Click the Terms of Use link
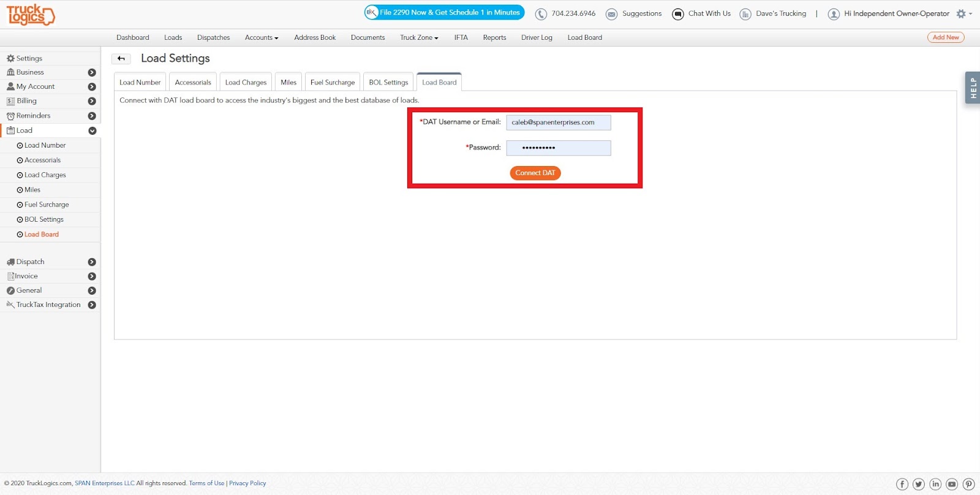The width and height of the screenshot is (980, 495). (207, 483)
